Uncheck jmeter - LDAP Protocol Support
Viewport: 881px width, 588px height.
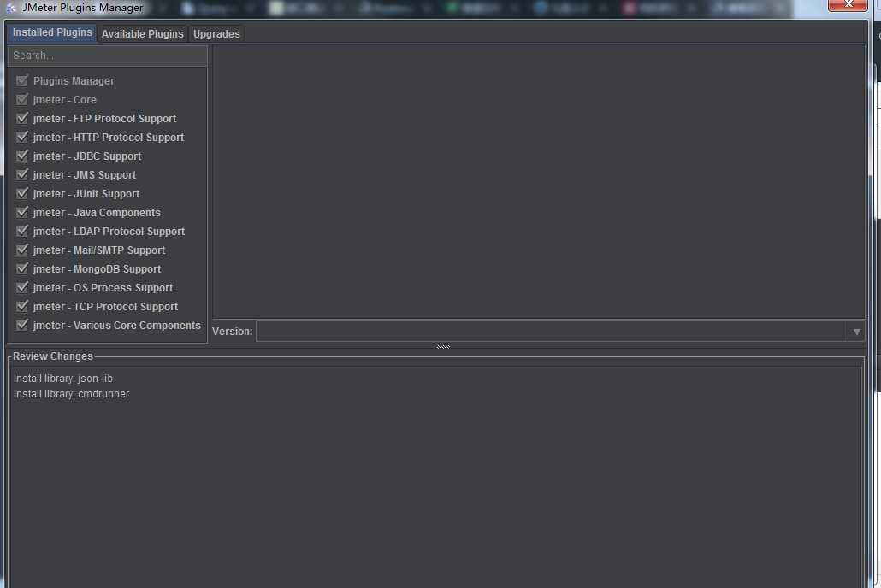22,231
